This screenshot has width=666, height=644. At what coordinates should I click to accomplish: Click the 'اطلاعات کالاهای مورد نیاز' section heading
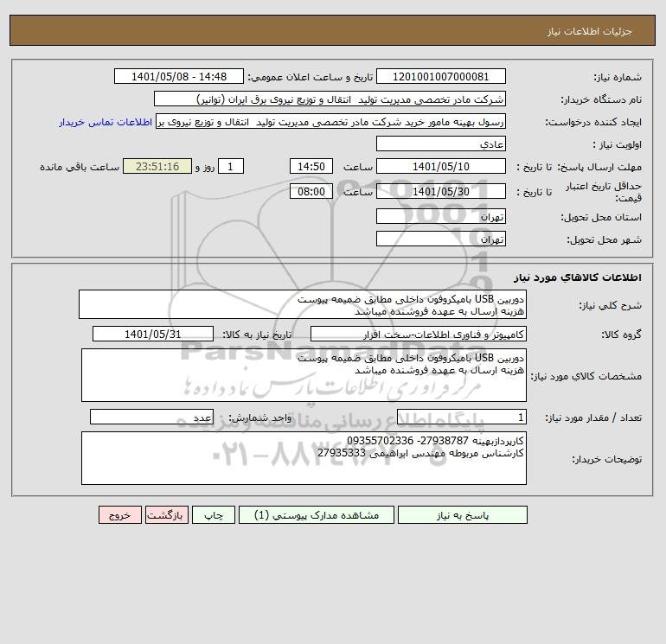[578, 277]
